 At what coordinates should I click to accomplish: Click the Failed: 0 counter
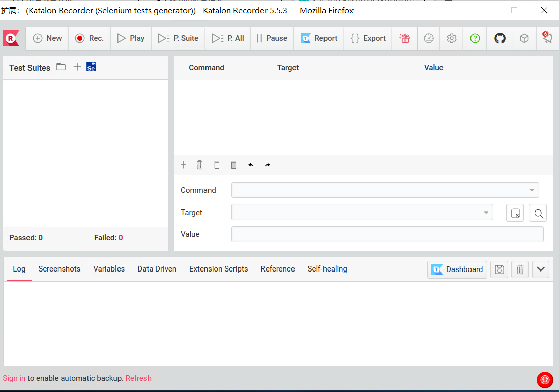pos(108,238)
